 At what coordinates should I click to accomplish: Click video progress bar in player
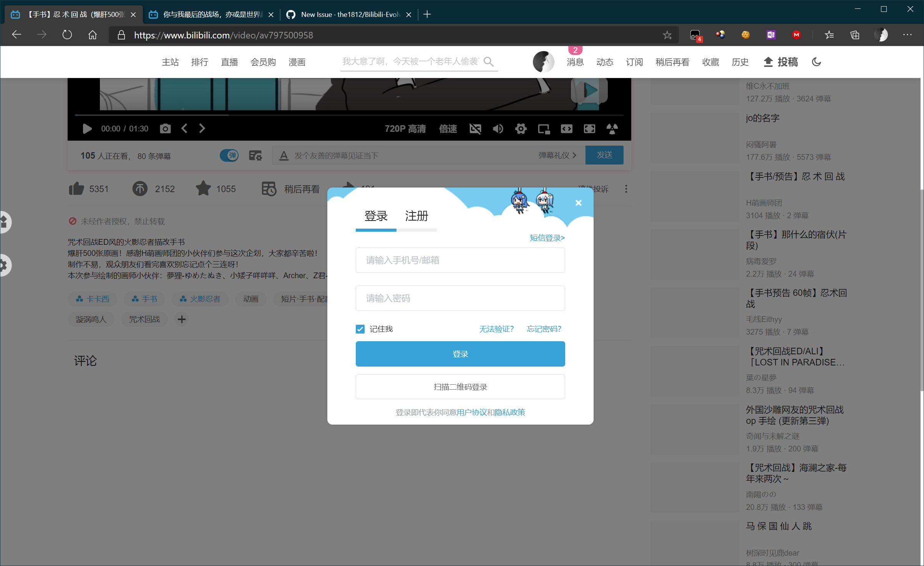(x=349, y=115)
